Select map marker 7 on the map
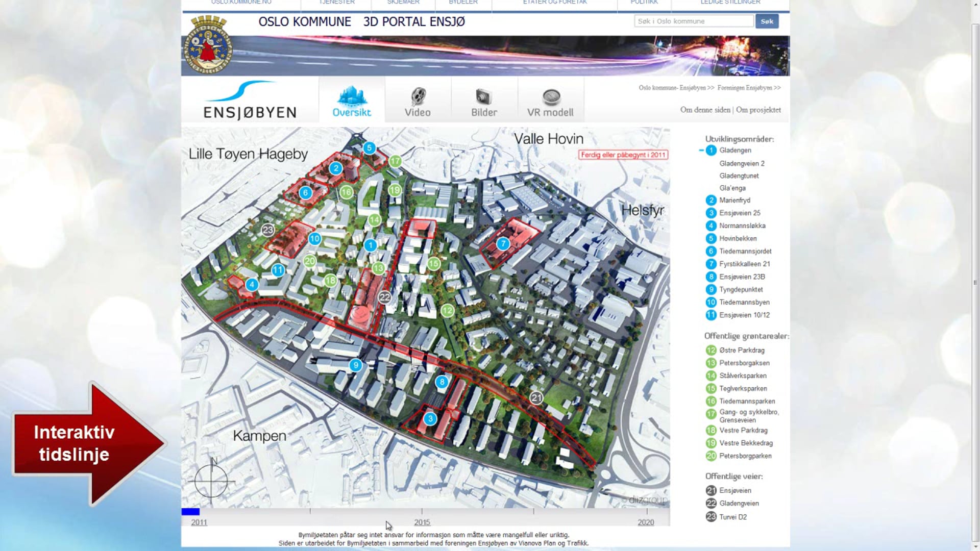 (x=503, y=244)
